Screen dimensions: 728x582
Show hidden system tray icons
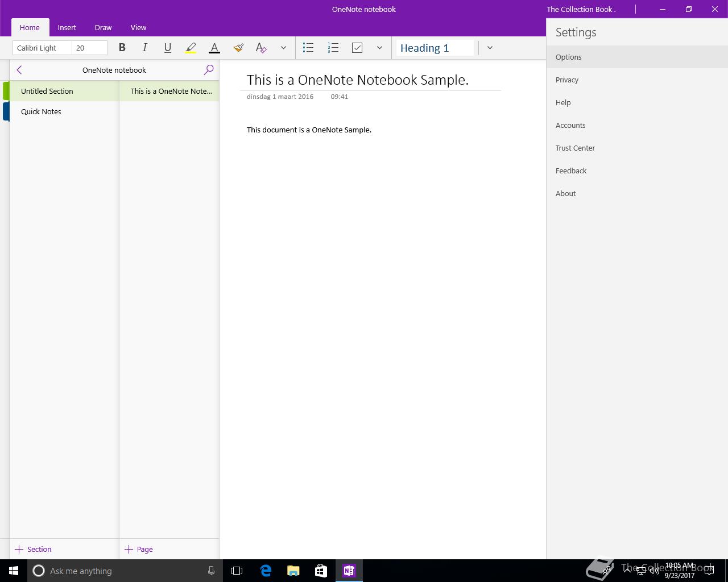627,571
